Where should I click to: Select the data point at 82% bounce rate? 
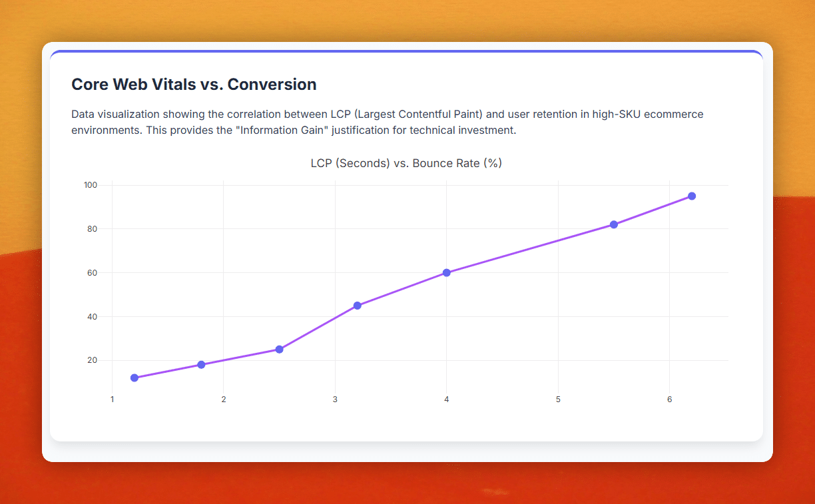pos(613,224)
